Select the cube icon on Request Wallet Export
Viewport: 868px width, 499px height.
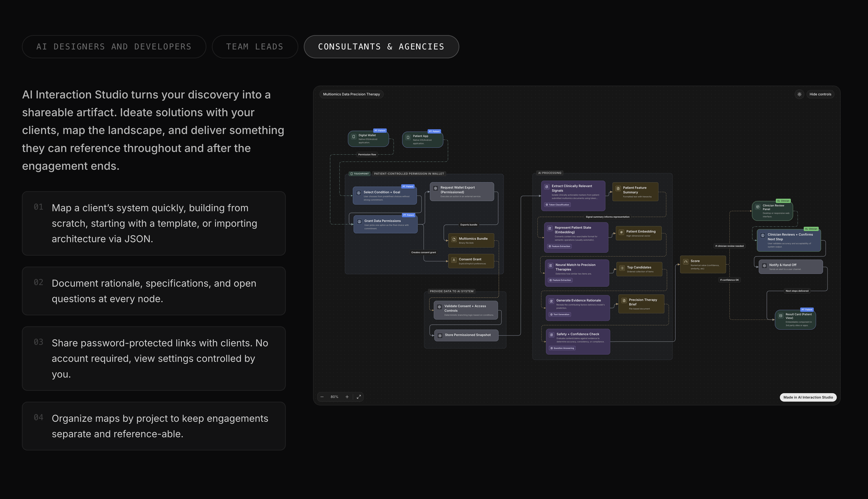[435, 188]
